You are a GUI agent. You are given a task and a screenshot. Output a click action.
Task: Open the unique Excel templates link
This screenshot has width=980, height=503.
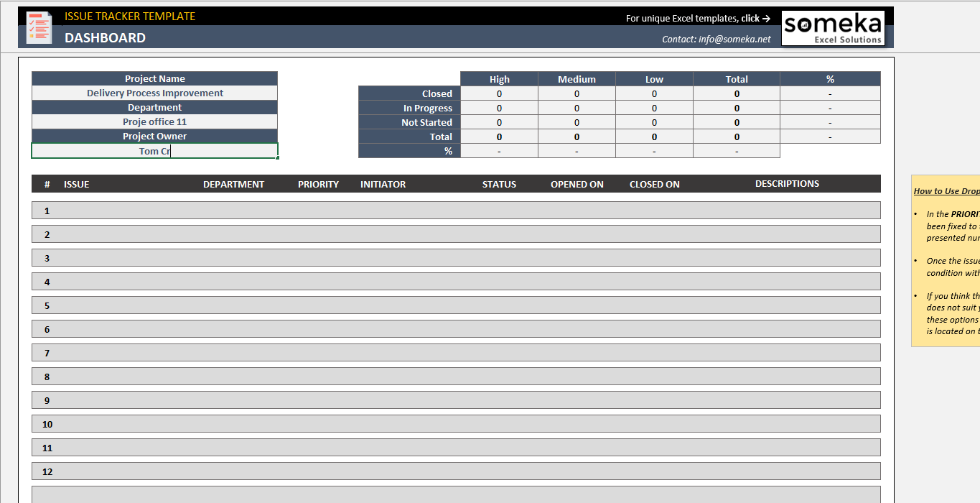698,19
